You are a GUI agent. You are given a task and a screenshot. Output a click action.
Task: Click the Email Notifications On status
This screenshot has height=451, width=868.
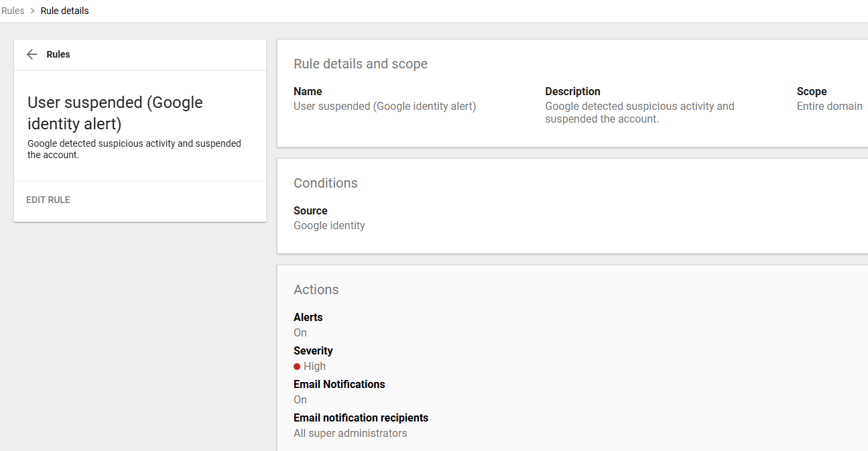pyautogui.click(x=300, y=399)
